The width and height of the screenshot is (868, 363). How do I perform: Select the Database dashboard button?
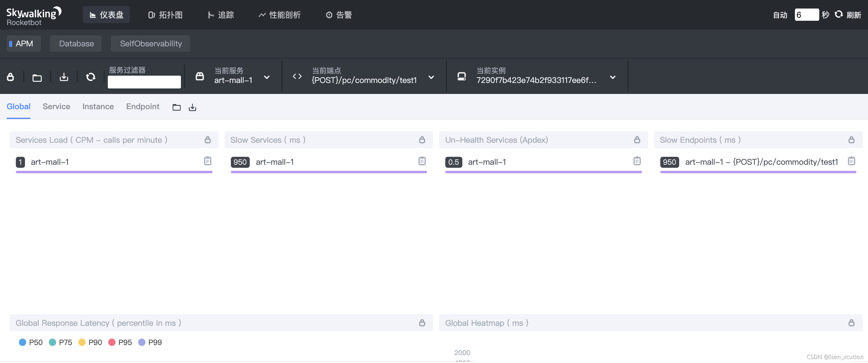point(76,44)
